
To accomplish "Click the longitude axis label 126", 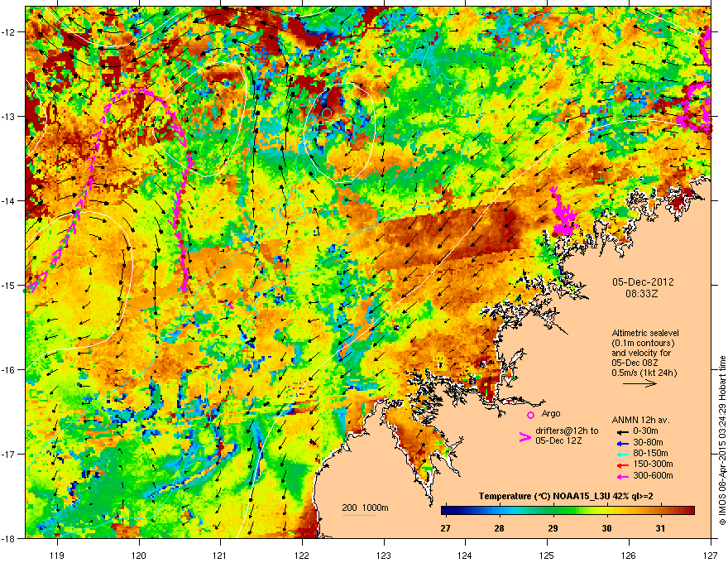I will (x=629, y=555).
